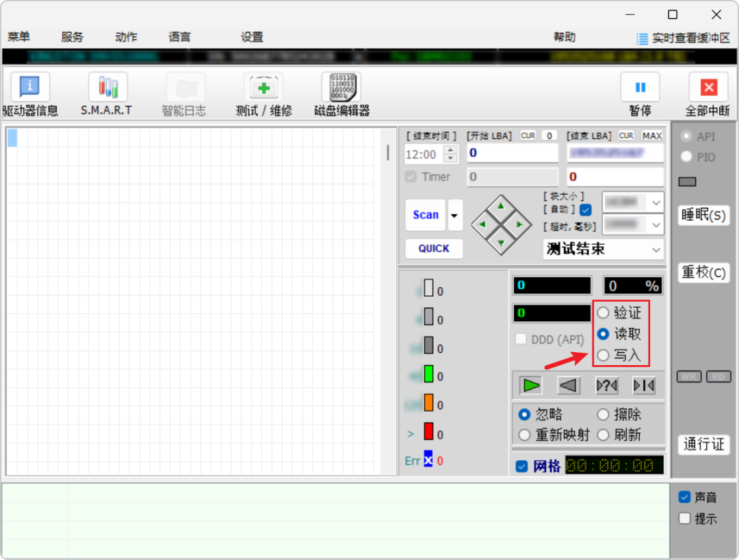Open the 菜单 menu

click(x=19, y=37)
